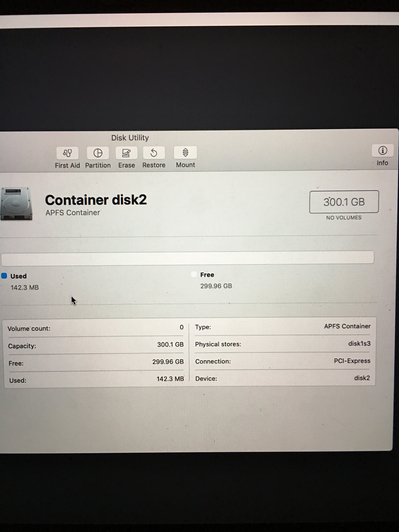Select table Free value '299.96 GB'
Screen dimensions: 399x532
(168, 362)
